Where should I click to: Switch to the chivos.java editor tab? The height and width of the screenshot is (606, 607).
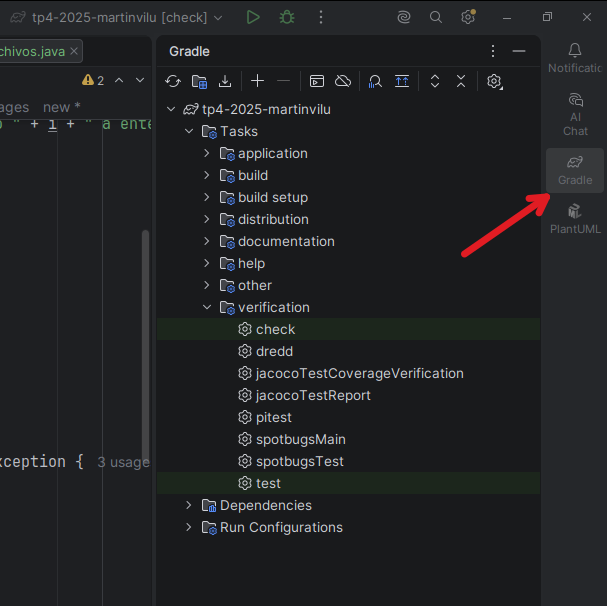(x=33, y=52)
